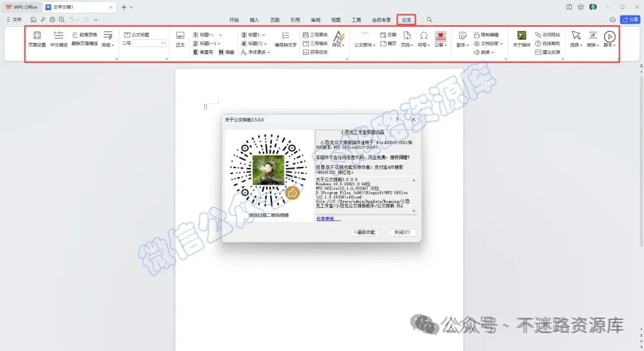
Task: Open 公章 official seal menu
Action: point(441,39)
